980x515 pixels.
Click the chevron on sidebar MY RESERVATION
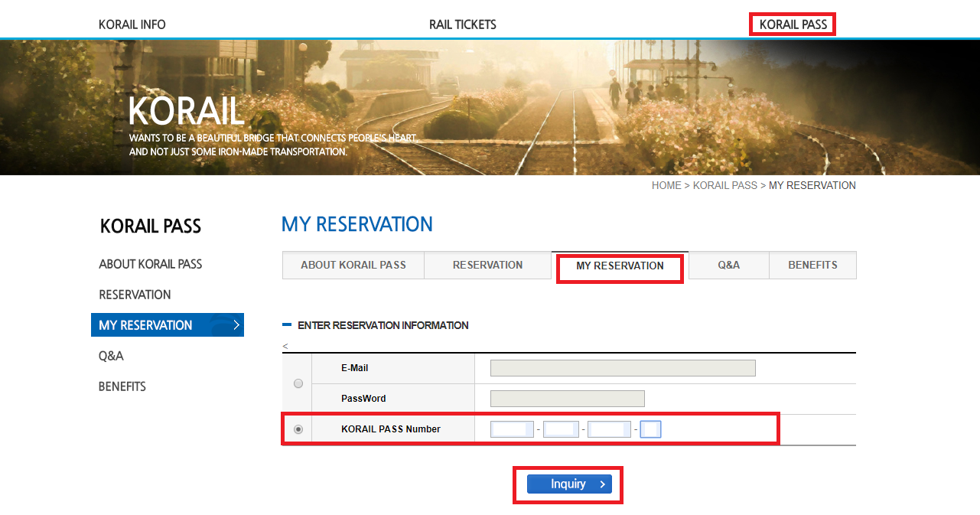pyautogui.click(x=236, y=325)
